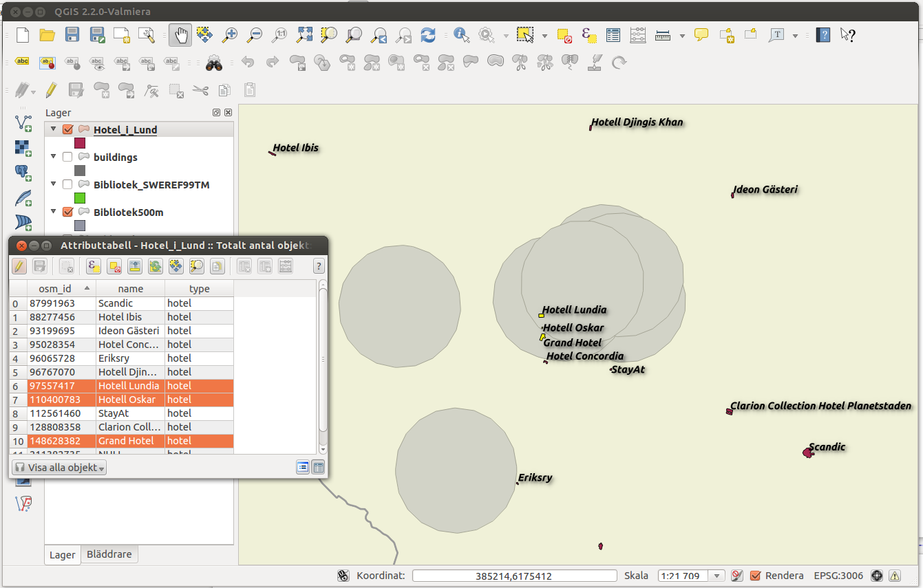Screen dimensions: 923x588
Task: Click the 148628382 osm_id cell
Action: (x=61, y=441)
